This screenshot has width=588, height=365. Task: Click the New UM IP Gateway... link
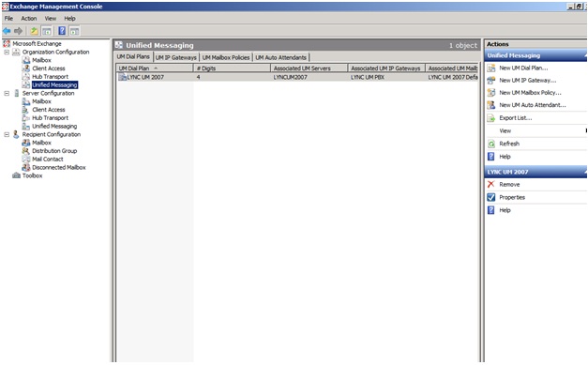pos(528,81)
